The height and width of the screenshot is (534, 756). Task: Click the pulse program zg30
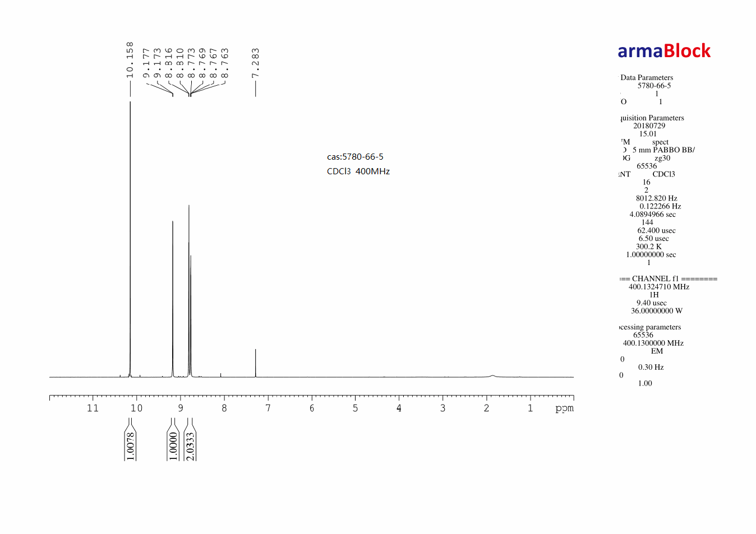662,158
